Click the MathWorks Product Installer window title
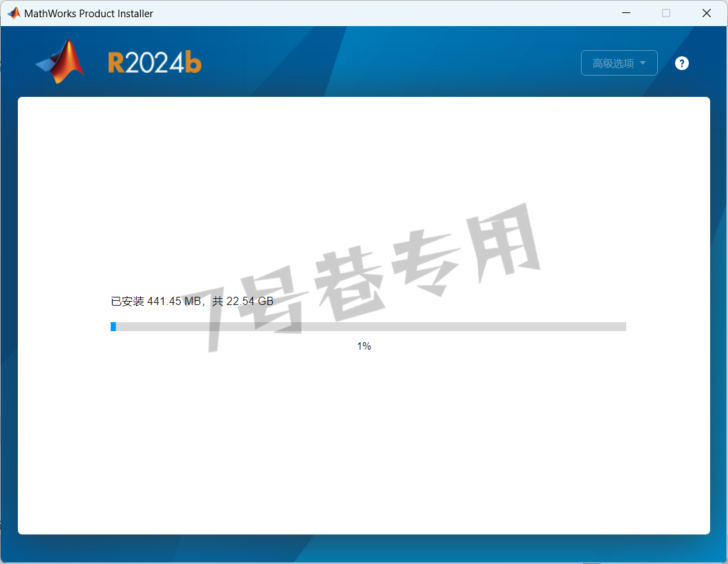This screenshot has width=728, height=564. tap(88, 14)
